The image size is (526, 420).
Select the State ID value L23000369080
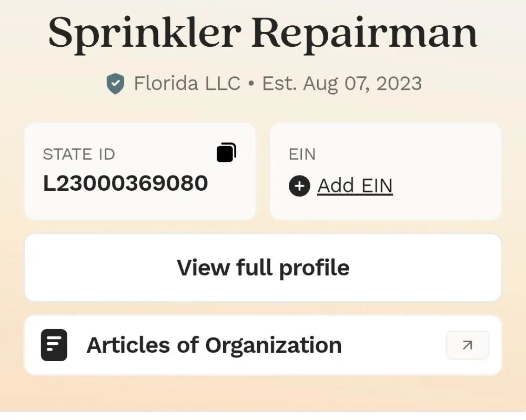[x=126, y=183]
